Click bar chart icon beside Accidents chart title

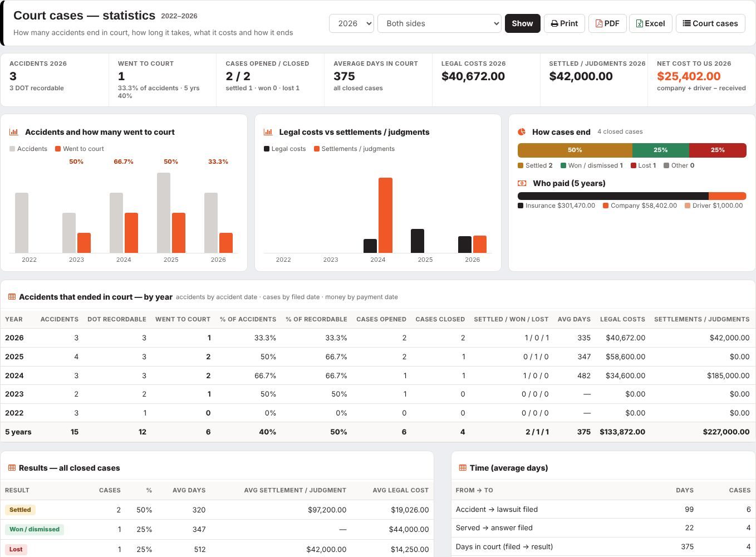pyautogui.click(x=14, y=132)
